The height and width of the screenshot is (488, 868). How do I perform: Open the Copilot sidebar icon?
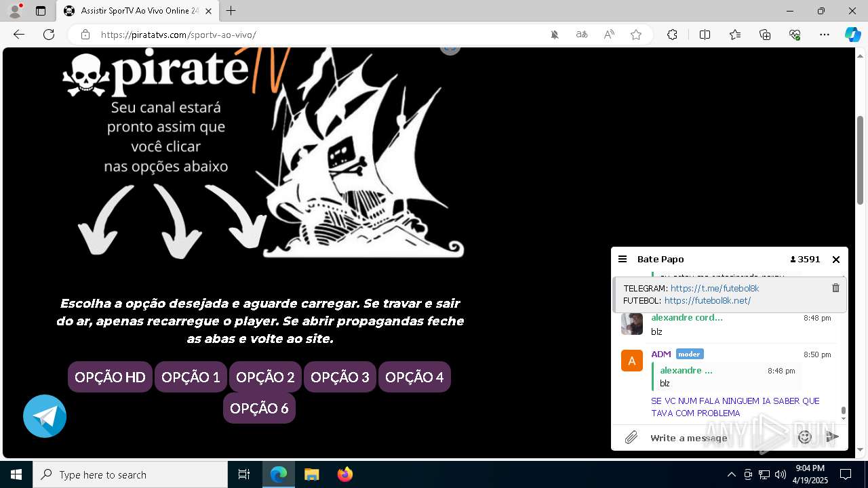tap(852, 35)
